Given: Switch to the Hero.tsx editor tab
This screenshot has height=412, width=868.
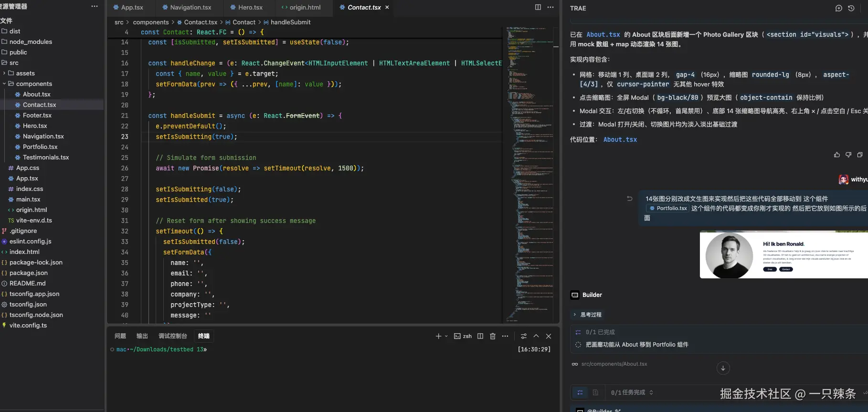Looking at the screenshot, I should [x=250, y=8].
